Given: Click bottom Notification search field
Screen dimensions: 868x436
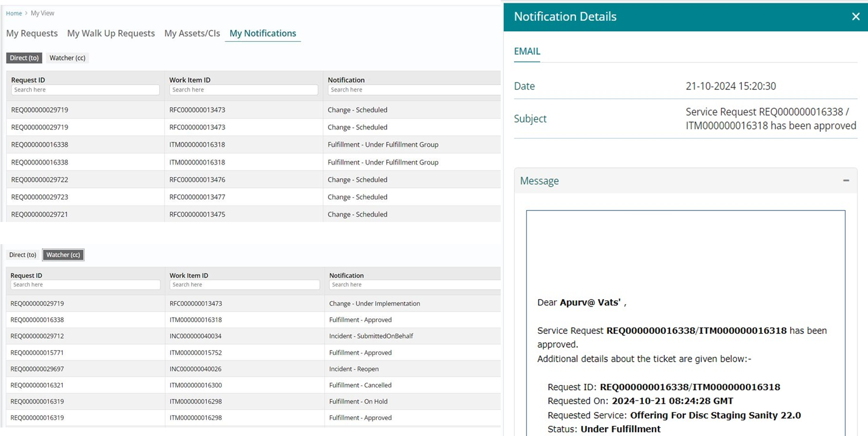Looking at the screenshot, I should point(414,285).
